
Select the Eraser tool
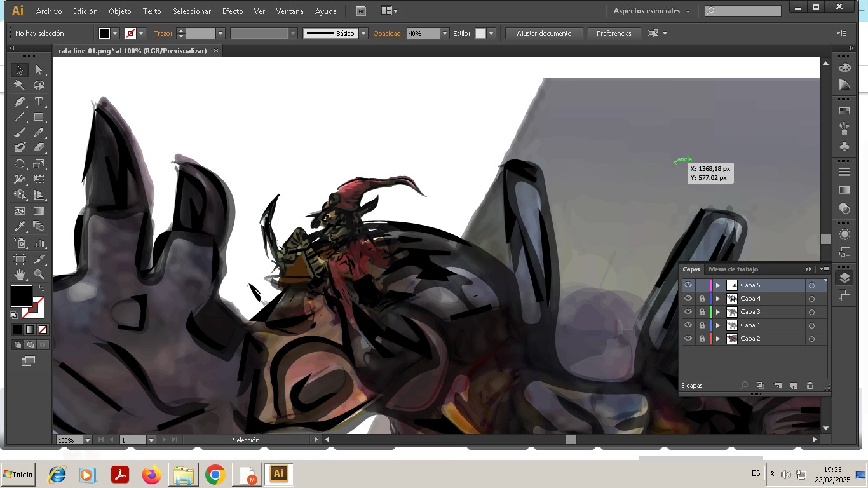[x=39, y=147]
